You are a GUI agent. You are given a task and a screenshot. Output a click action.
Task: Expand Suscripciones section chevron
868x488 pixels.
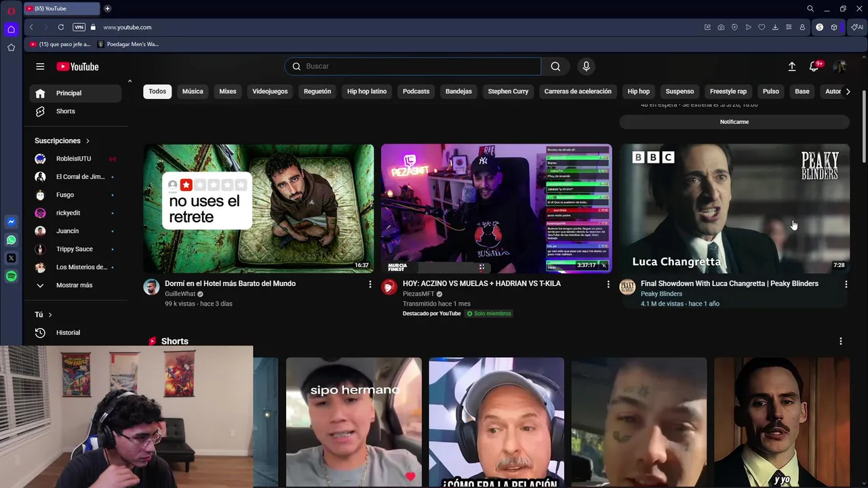point(87,141)
